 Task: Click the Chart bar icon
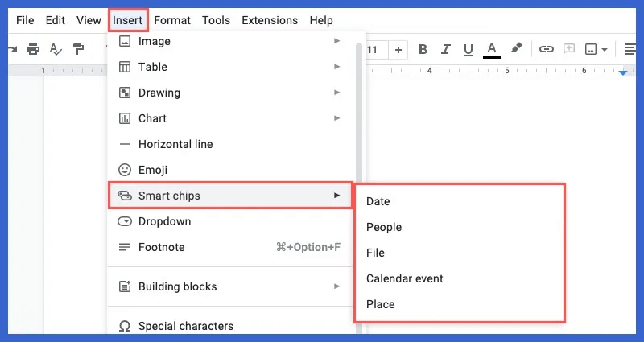[x=125, y=118]
